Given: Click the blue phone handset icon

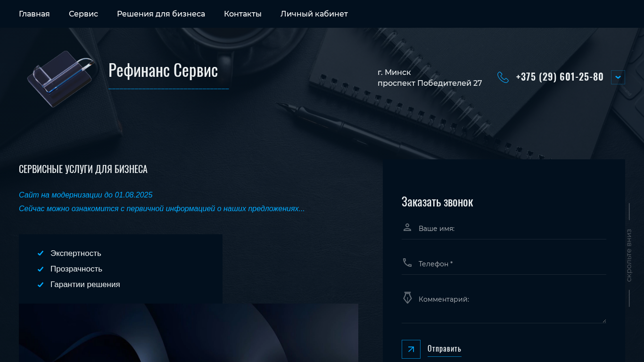Looking at the screenshot, I should pyautogui.click(x=503, y=77).
